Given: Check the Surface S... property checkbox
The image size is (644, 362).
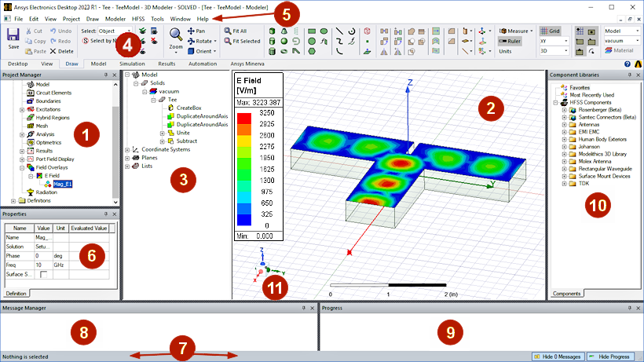Looking at the screenshot, I should tap(43, 274).
